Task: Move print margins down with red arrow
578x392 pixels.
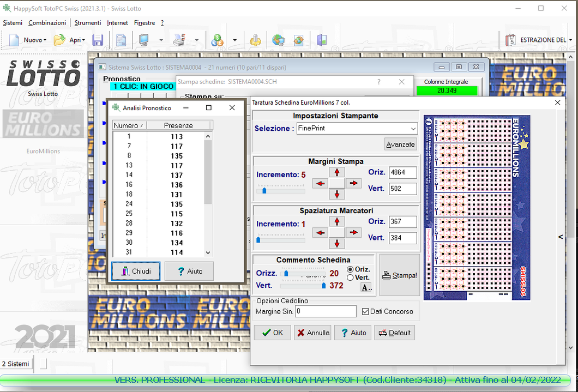Action: 336,194
